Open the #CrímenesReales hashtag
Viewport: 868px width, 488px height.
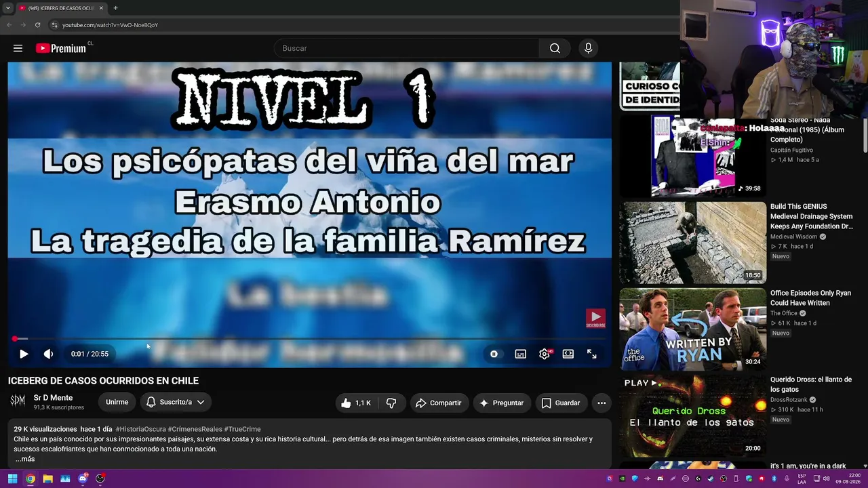(195, 429)
